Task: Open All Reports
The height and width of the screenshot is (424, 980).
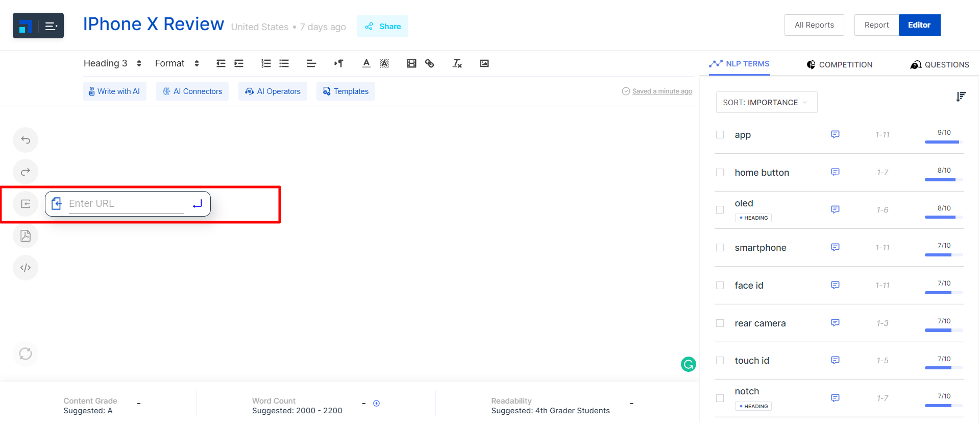Action: [814, 25]
